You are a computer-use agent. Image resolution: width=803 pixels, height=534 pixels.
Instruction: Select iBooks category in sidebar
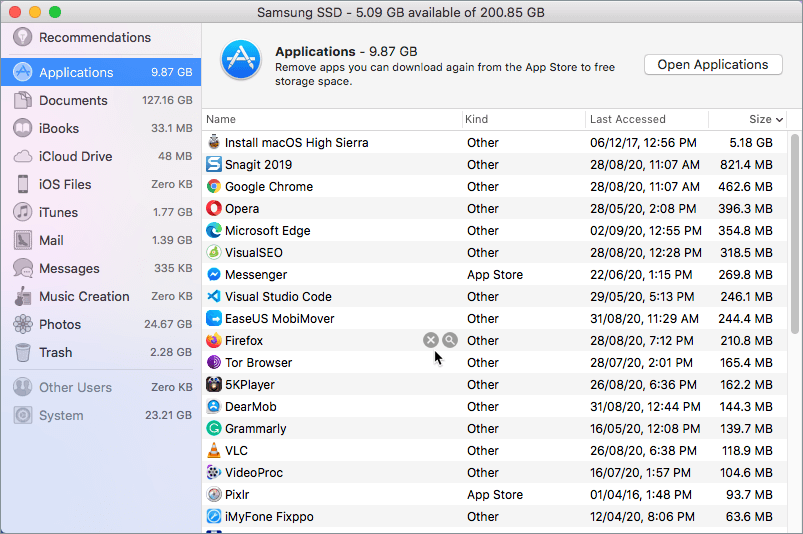coord(101,128)
